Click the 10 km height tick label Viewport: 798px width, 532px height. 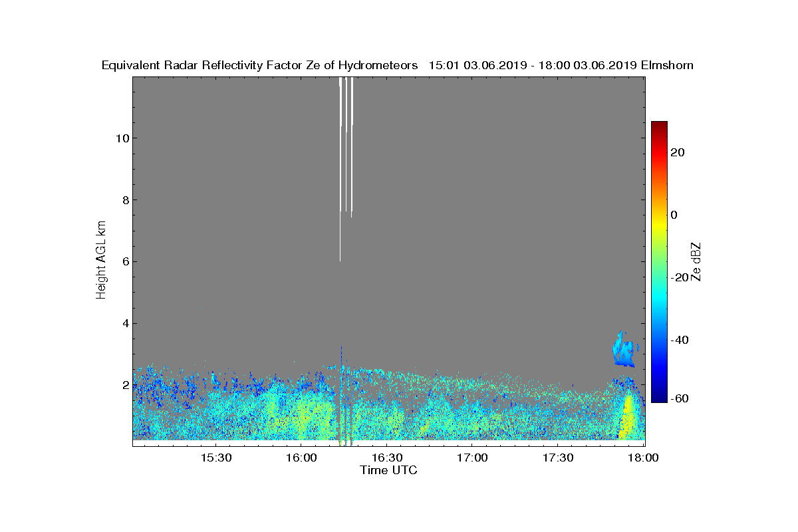tap(122, 138)
